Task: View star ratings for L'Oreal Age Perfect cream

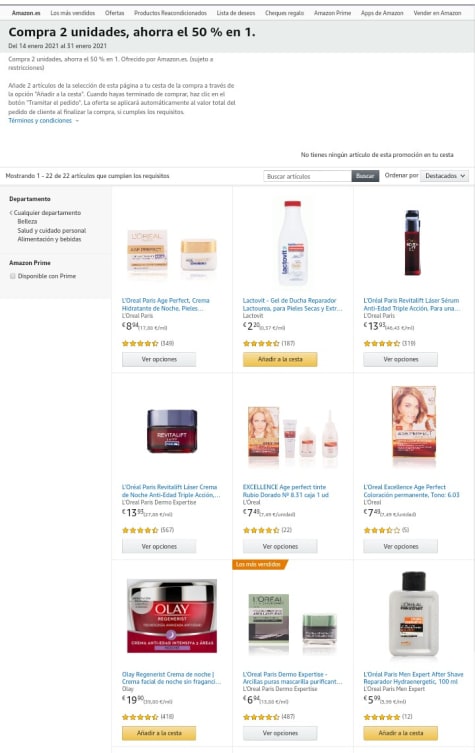Action: [140, 343]
